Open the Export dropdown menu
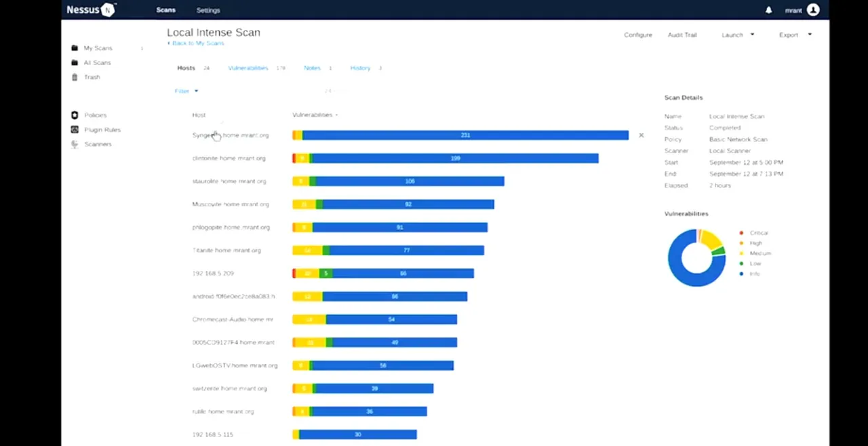The image size is (868, 446). (795, 35)
